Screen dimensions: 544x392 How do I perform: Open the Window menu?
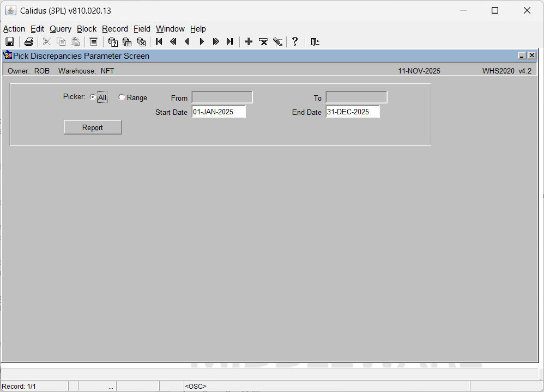(x=170, y=29)
